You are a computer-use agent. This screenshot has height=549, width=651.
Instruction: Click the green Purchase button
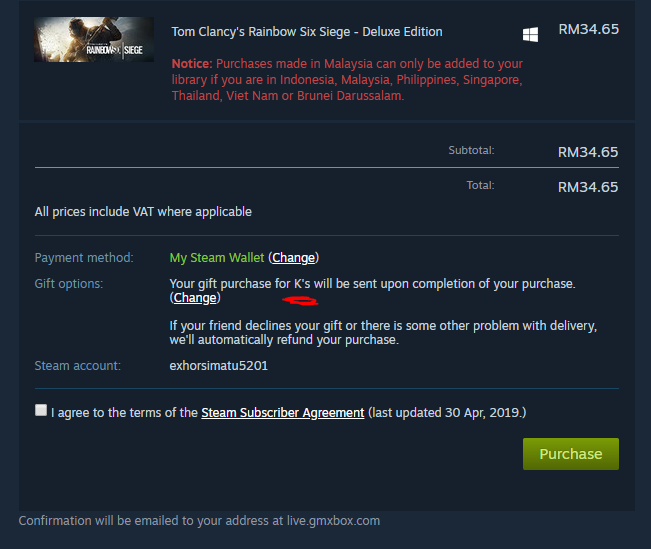point(570,454)
